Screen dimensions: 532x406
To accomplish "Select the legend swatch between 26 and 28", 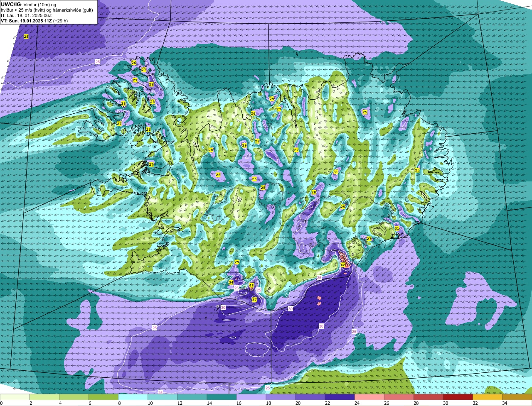I will pyautogui.click(x=399, y=397).
